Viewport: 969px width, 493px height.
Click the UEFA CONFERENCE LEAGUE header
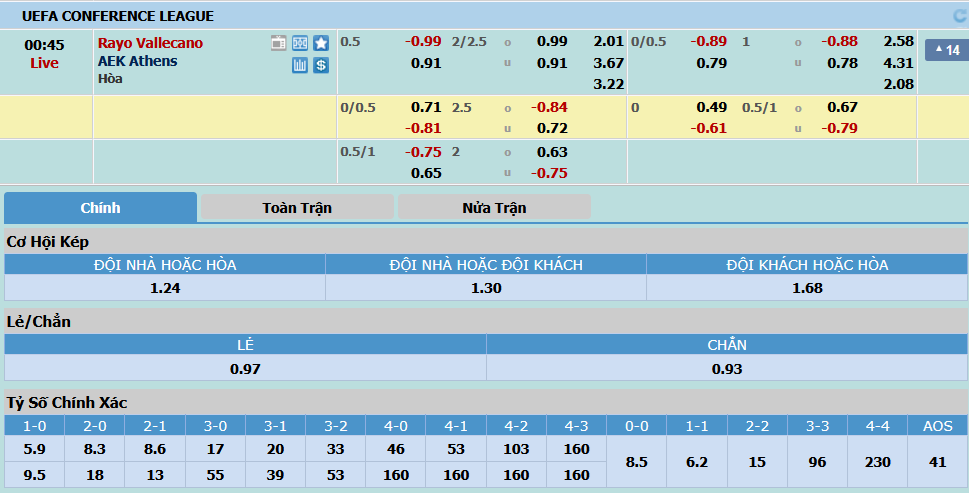[x=118, y=16]
